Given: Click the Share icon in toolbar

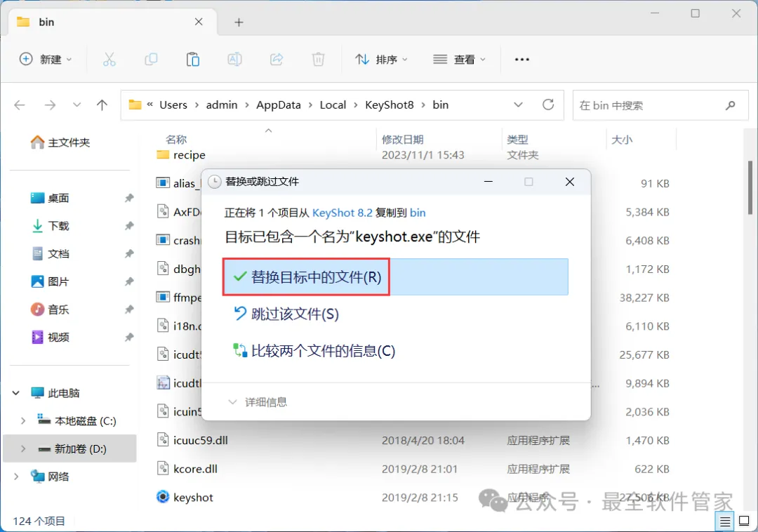Looking at the screenshot, I should [x=277, y=60].
